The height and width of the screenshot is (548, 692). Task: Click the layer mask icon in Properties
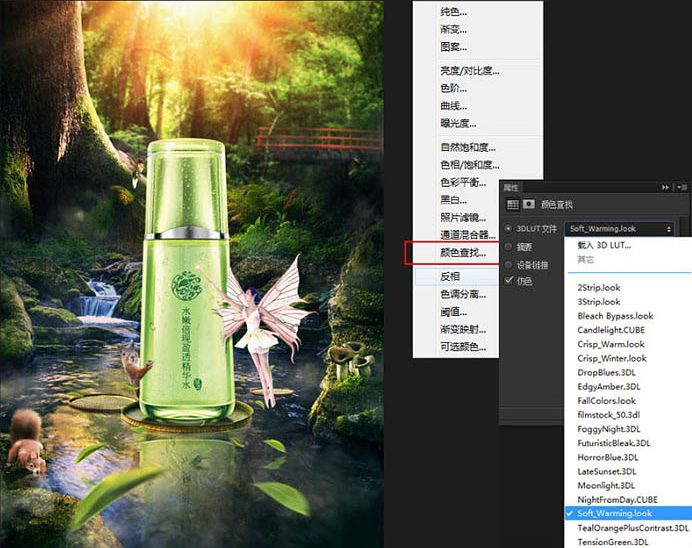click(x=528, y=204)
